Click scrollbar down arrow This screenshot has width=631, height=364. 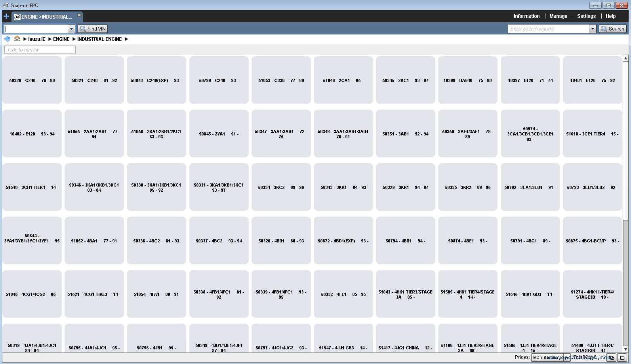click(x=626, y=349)
